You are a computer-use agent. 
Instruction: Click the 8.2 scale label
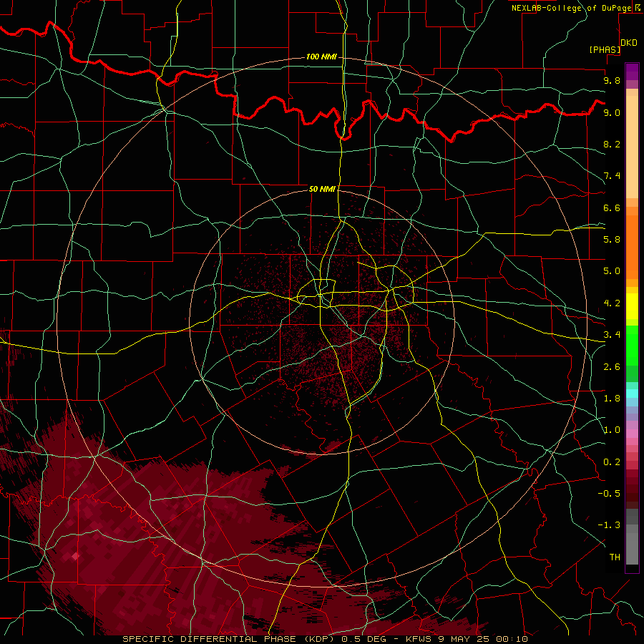pos(612,144)
